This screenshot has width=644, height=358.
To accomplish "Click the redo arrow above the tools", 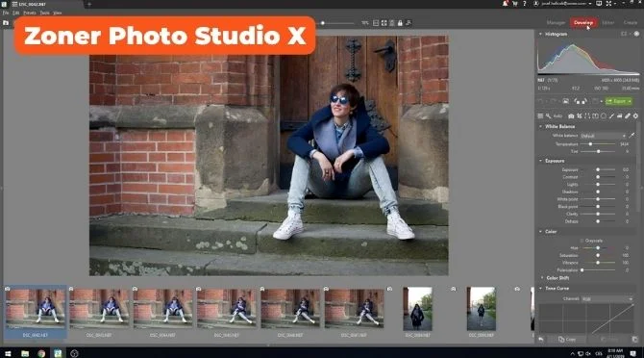I will tap(554, 101).
